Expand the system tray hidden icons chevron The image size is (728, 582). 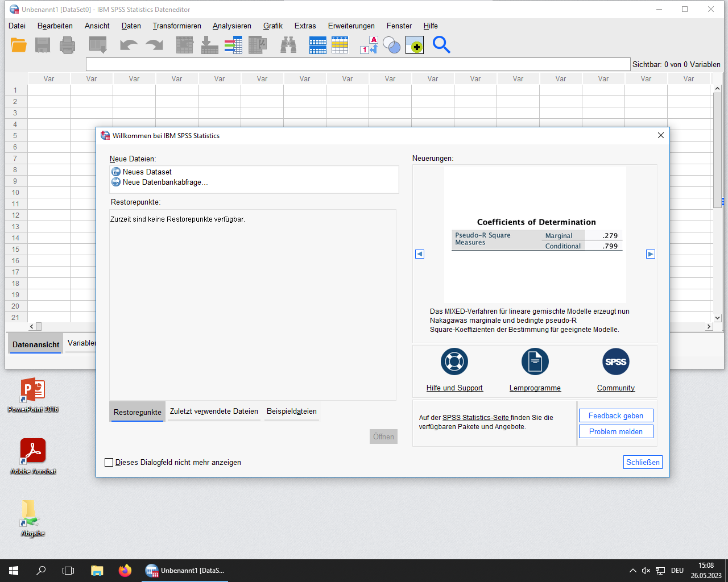(632, 571)
